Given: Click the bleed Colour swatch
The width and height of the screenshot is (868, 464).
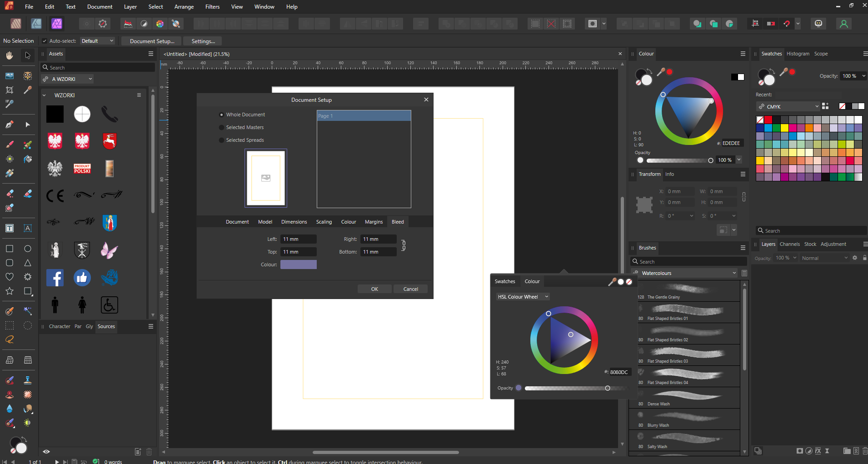Looking at the screenshot, I should (x=298, y=264).
